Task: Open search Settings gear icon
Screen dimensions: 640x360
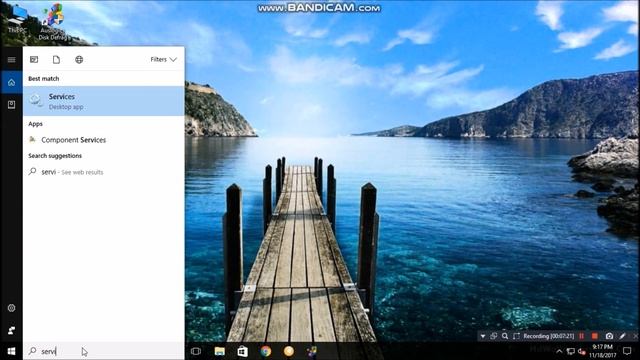Action: (11, 308)
